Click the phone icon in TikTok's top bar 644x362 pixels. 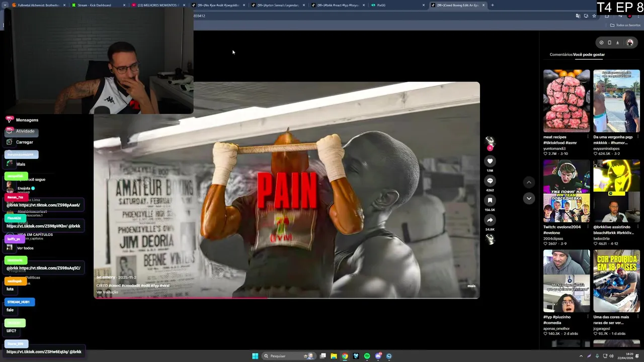[609, 43]
